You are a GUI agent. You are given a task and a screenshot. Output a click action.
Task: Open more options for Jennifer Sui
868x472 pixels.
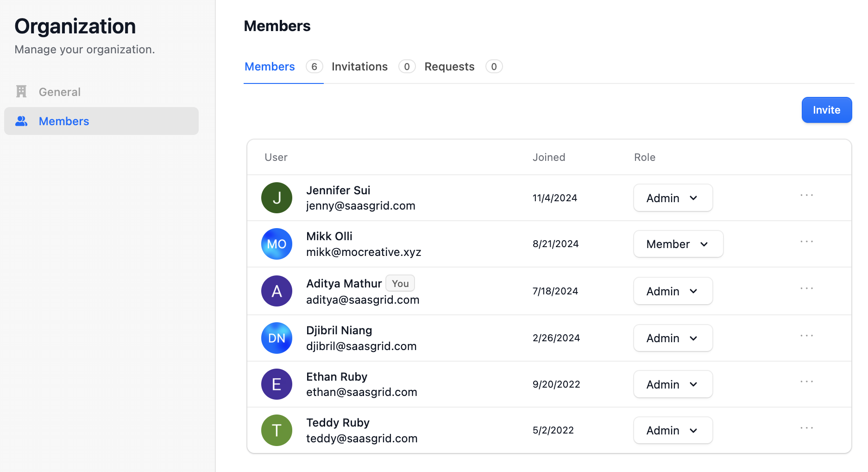point(806,196)
